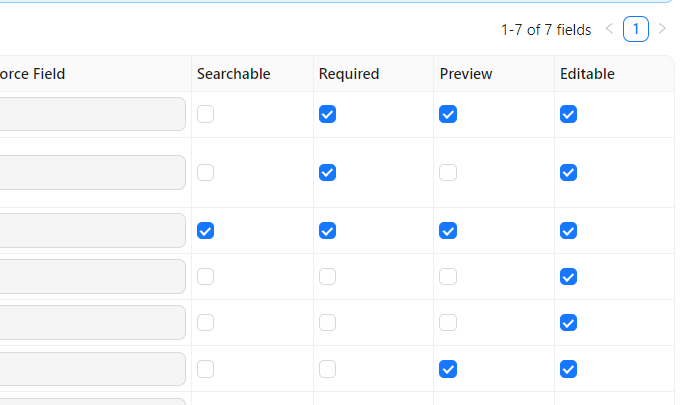Uncheck Searchable in the third row
This screenshot has width=689, height=405.
pyautogui.click(x=206, y=230)
